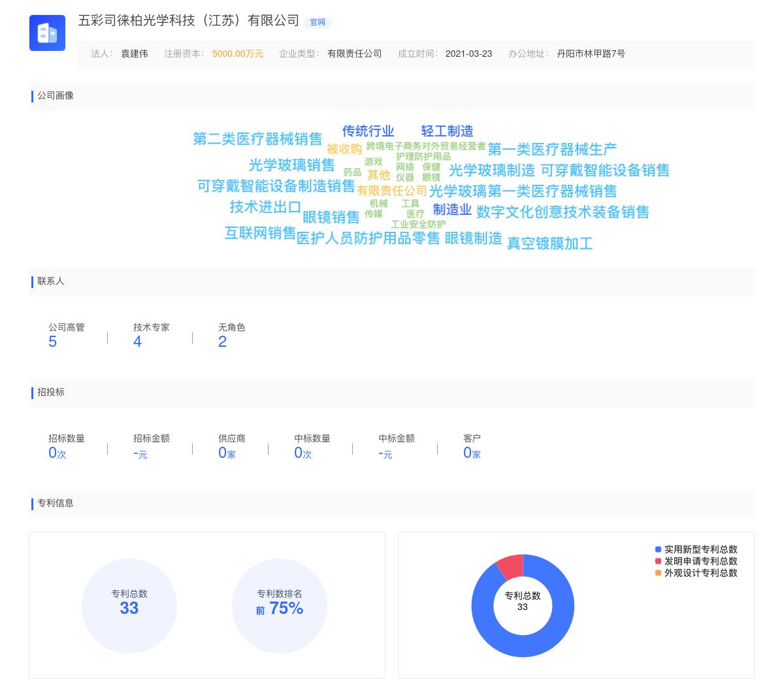Click the 联系人 section header
Viewport: 784px width, 693px height.
click(x=50, y=282)
